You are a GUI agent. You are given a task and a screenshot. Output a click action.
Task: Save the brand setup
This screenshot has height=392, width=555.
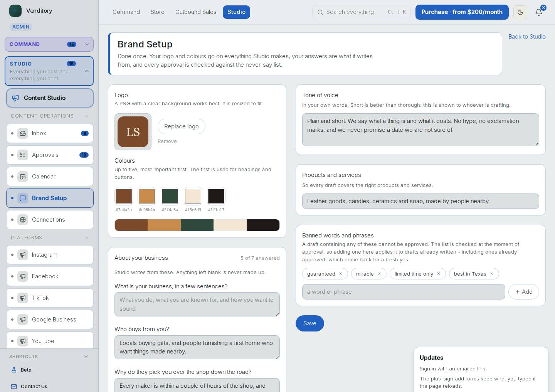pyautogui.click(x=310, y=323)
